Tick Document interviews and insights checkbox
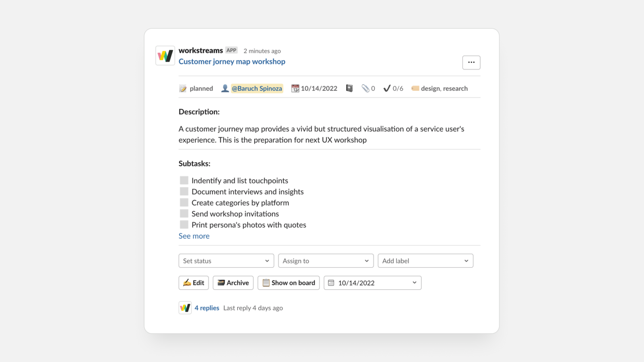 click(x=184, y=191)
